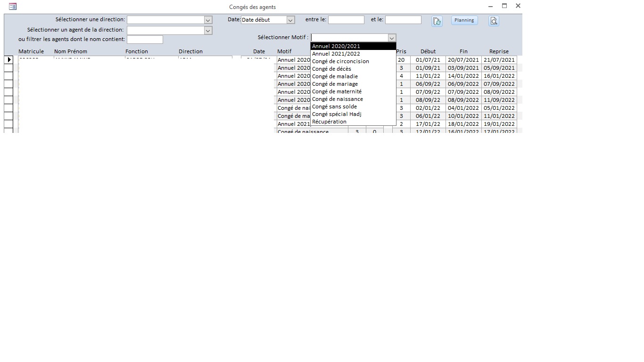The width and height of the screenshot is (644, 362).
Task: Click the agent name filter text box
Action: click(x=145, y=40)
